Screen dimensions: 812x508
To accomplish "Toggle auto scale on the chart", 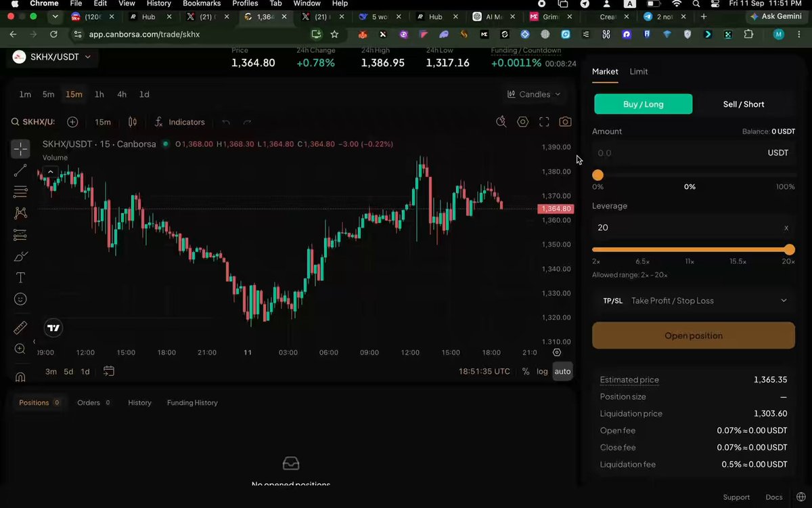I will coord(562,371).
